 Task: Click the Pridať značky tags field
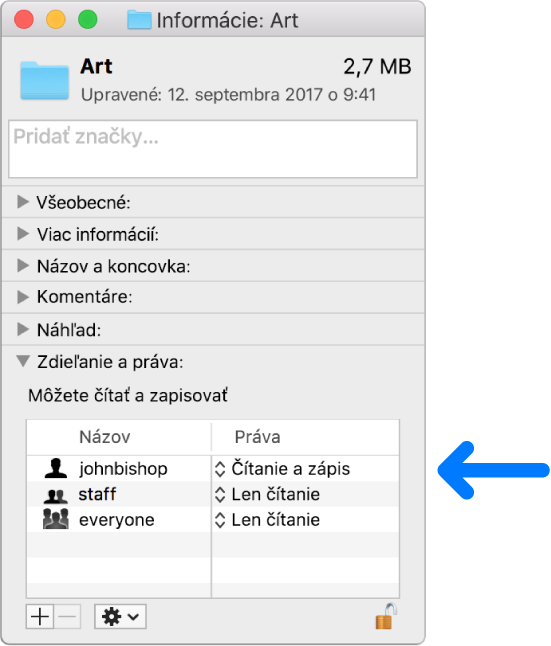tap(213, 149)
